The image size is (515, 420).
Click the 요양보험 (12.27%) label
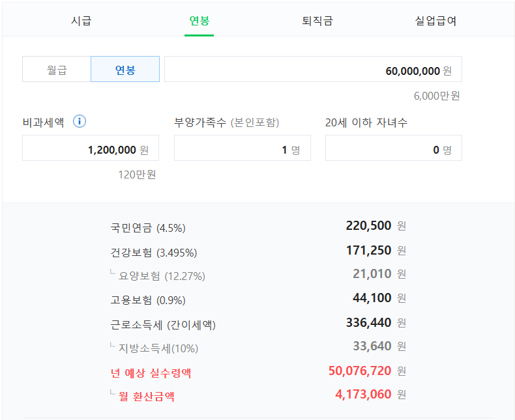coord(162,276)
